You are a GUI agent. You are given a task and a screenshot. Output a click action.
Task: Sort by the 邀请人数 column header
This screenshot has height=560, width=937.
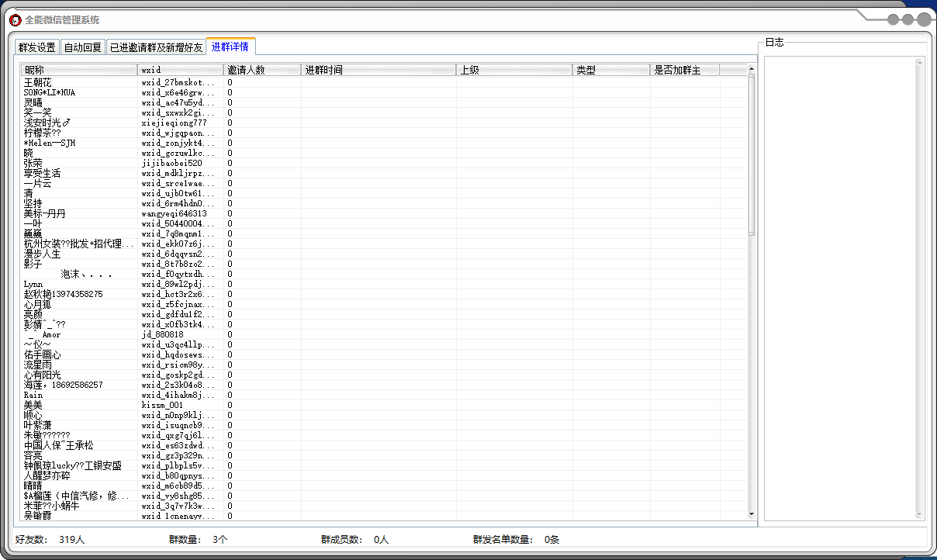click(x=262, y=70)
